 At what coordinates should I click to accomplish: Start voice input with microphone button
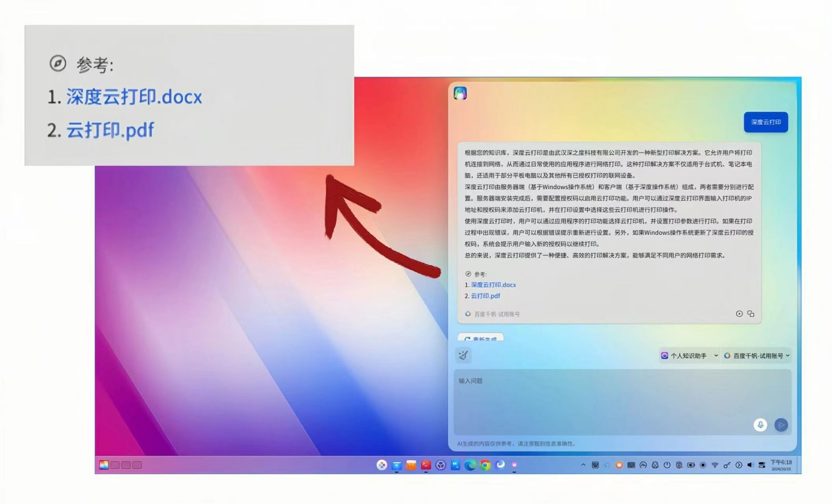tap(760, 425)
